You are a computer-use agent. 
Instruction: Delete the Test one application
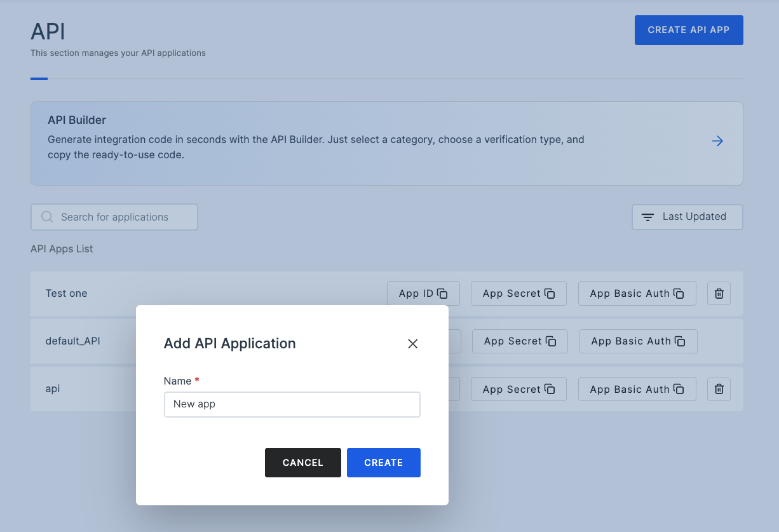[x=719, y=294]
